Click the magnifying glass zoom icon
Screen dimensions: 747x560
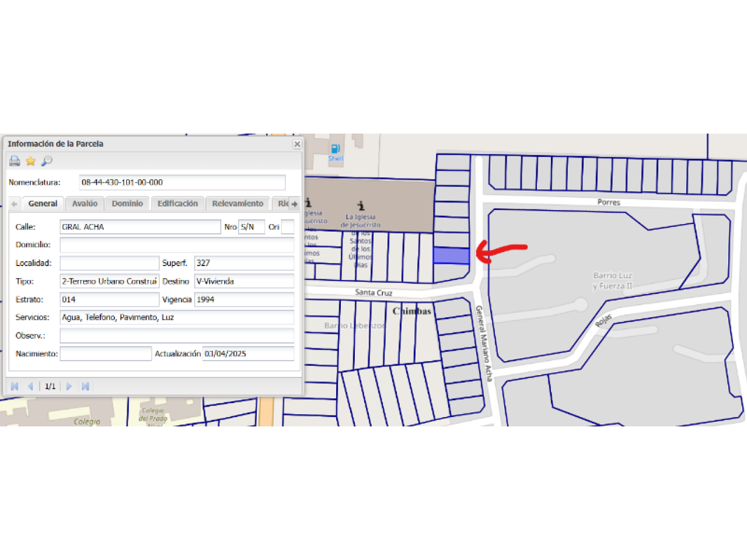click(x=47, y=161)
